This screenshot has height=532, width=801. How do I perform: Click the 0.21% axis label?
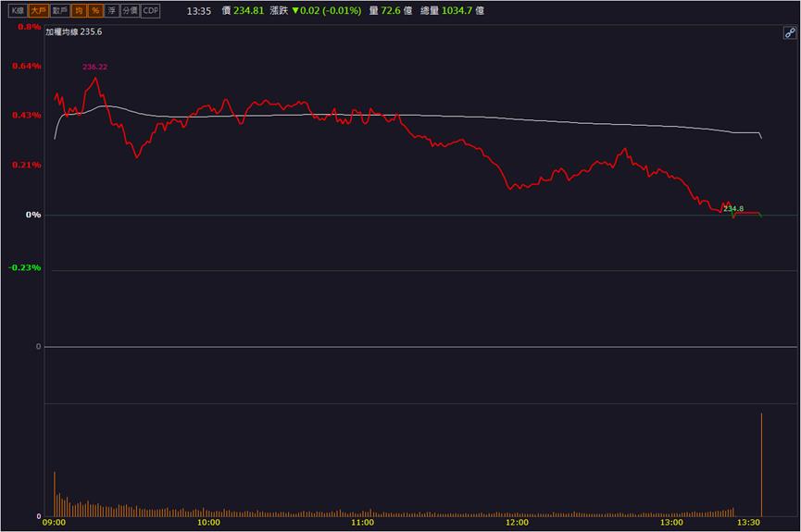tap(27, 165)
